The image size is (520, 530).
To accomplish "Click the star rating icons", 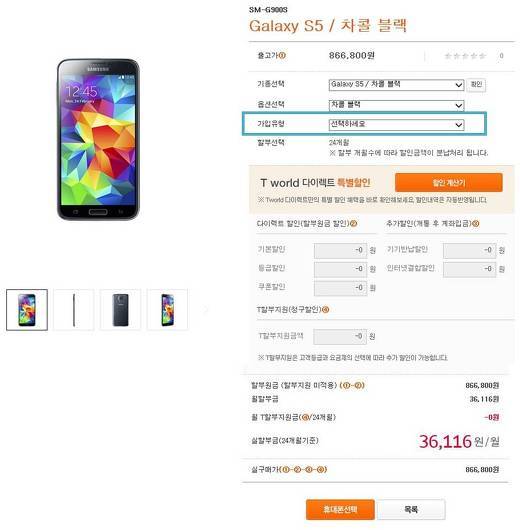I will point(465,56).
